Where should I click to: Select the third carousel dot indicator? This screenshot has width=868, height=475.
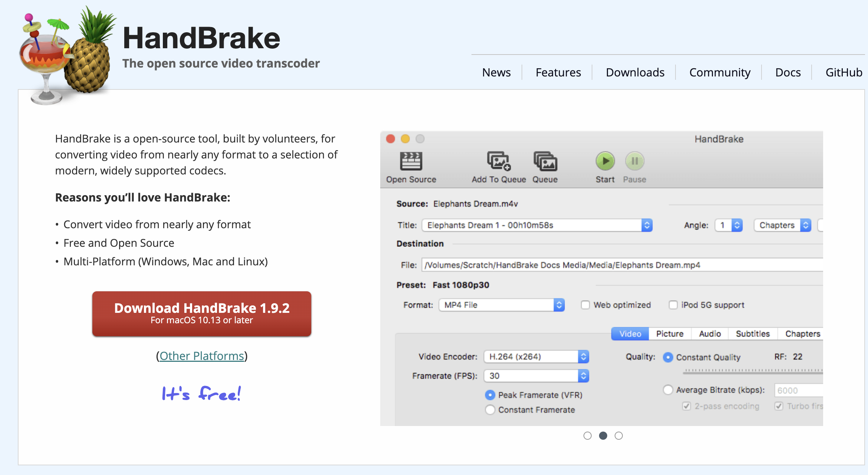tap(618, 436)
